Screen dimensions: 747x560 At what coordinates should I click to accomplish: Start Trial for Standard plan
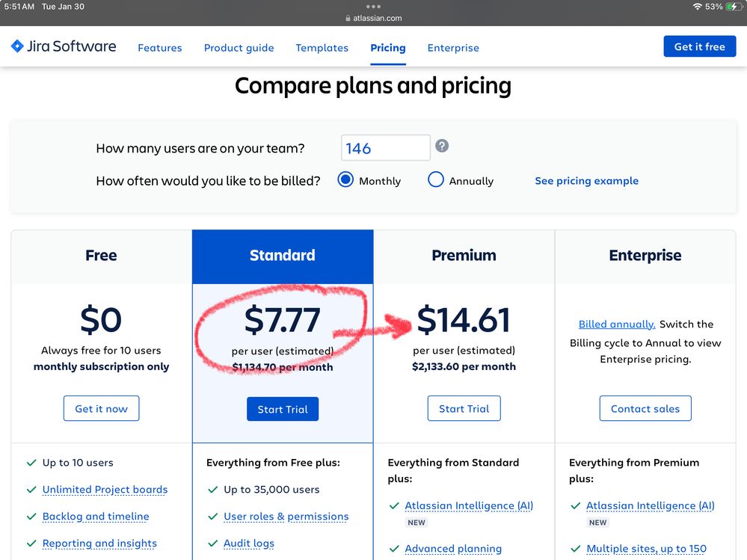tap(283, 409)
